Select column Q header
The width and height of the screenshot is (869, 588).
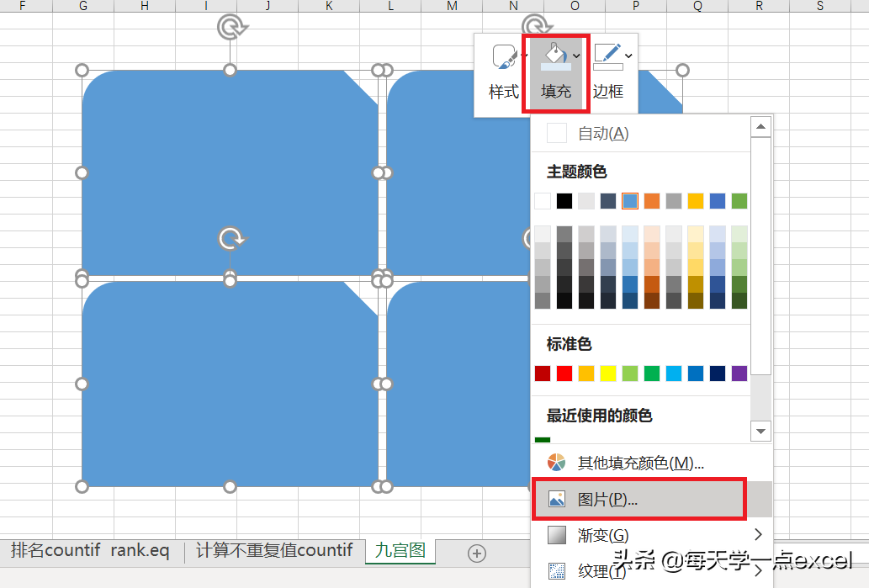tap(697, 6)
